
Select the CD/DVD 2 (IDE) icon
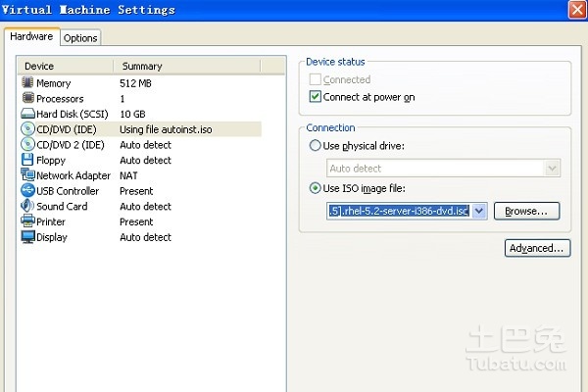[27, 145]
